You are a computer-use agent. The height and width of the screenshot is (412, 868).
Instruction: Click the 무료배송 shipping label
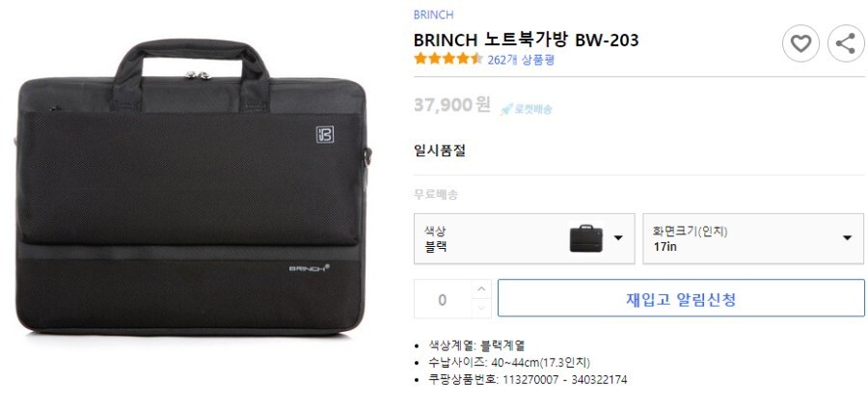[436, 195]
